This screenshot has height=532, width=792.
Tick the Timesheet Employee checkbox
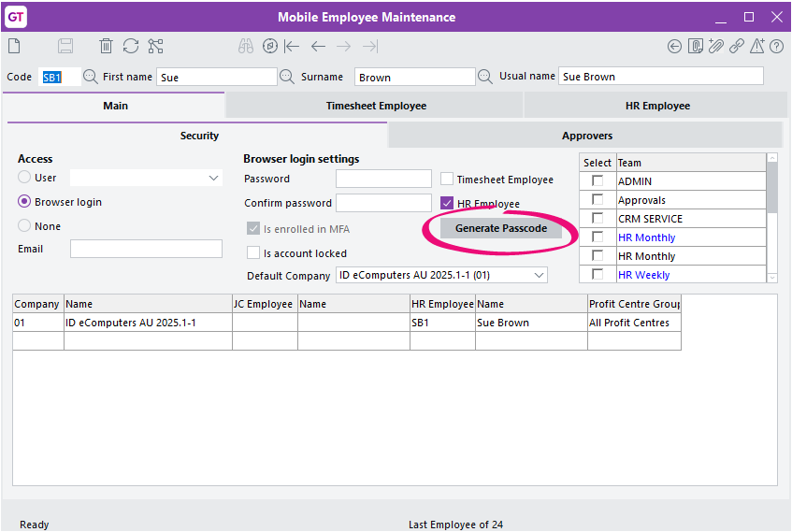(447, 179)
